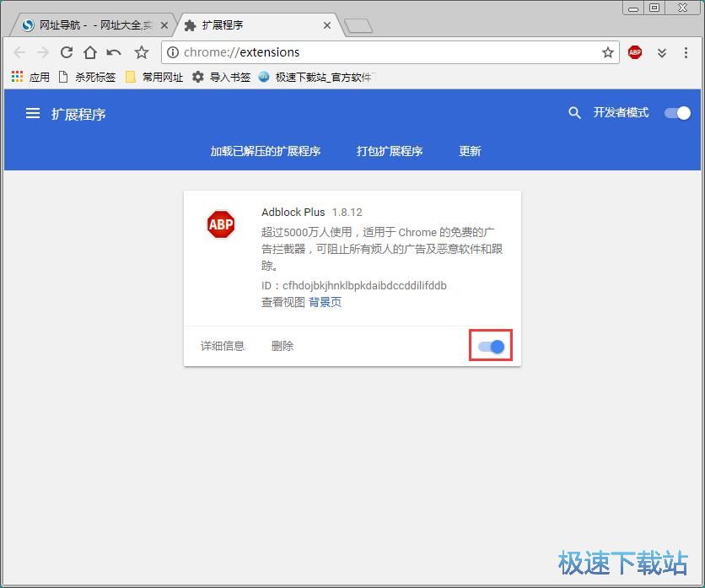The height and width of the screenshot is (588, 705).
Task: Open the 常用网址 bookmark folder
Action: (x=154, y=77)
